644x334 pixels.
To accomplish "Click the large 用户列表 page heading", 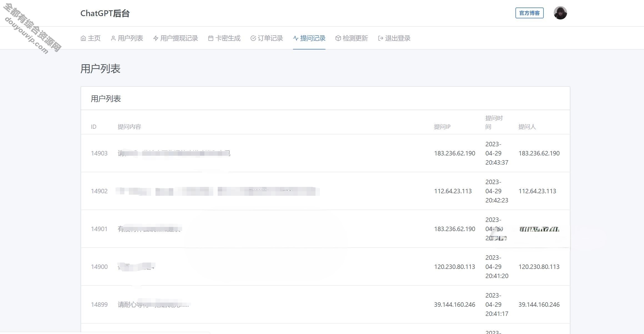I will click(x=100, y=69).
